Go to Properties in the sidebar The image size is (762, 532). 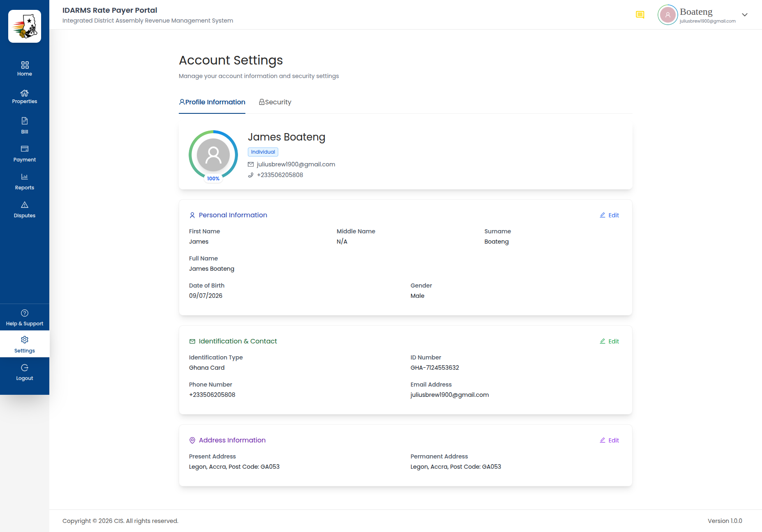tap(25, 97)
